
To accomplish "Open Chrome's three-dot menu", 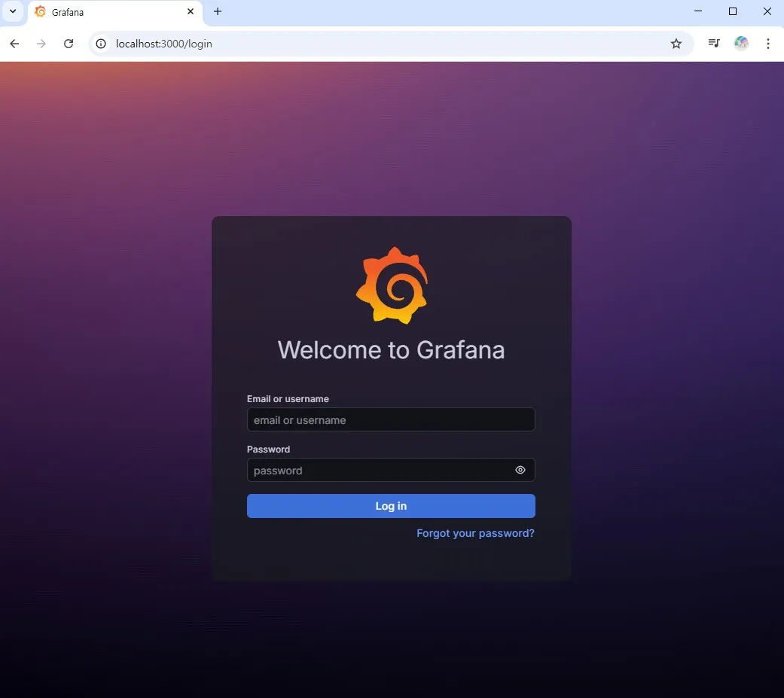I will coord(768,44).
